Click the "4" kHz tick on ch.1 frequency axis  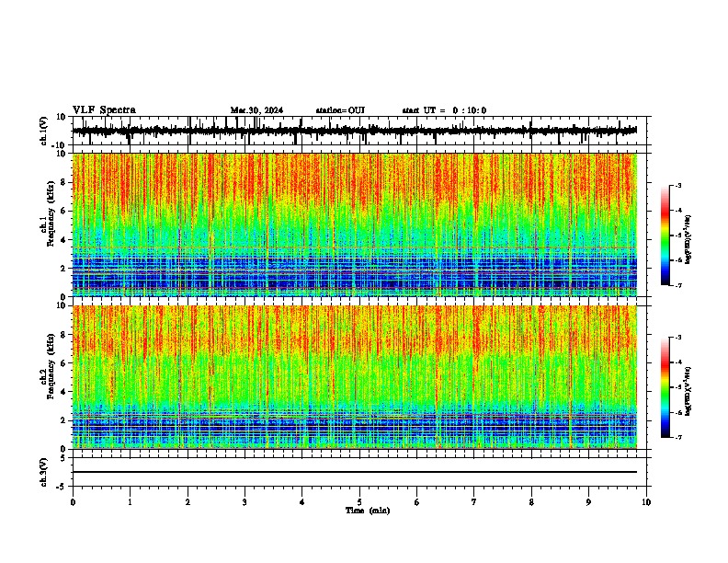pyautogui.click(x=64, y=240)
